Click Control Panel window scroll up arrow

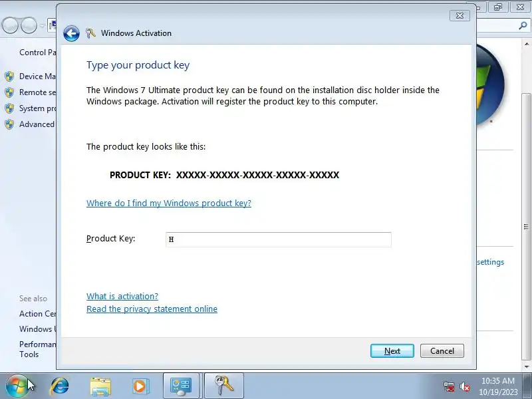pos(526,44)
